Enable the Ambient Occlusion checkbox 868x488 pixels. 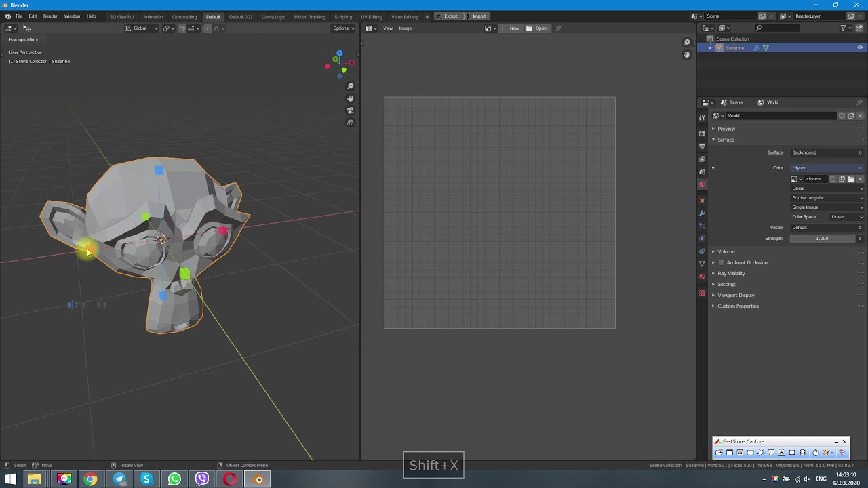point(722,262)
